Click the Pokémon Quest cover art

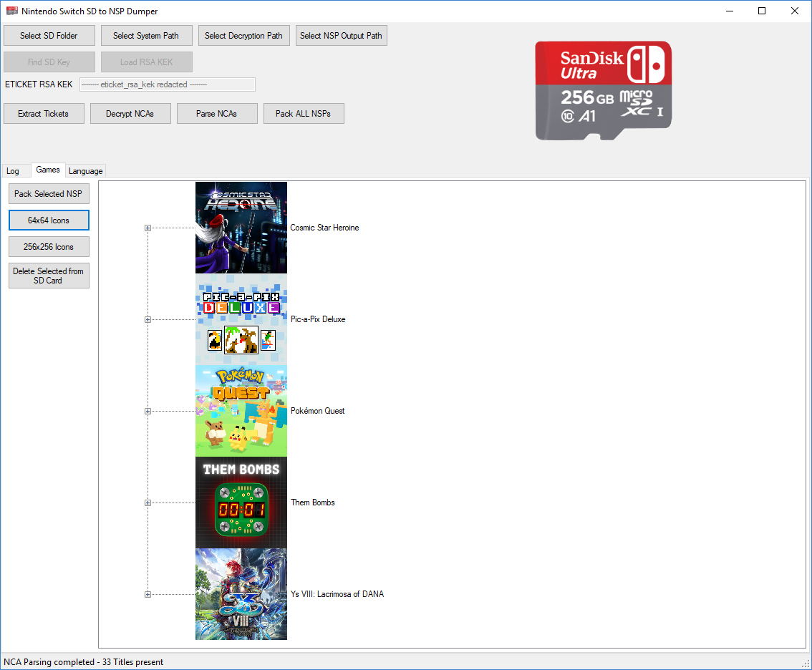pos(241,411)
